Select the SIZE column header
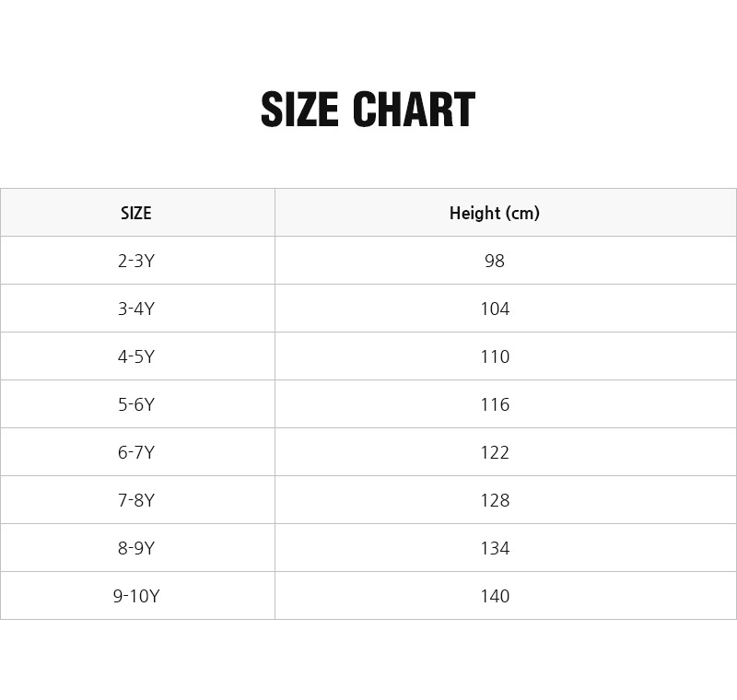737x700 pixels. 136,213
